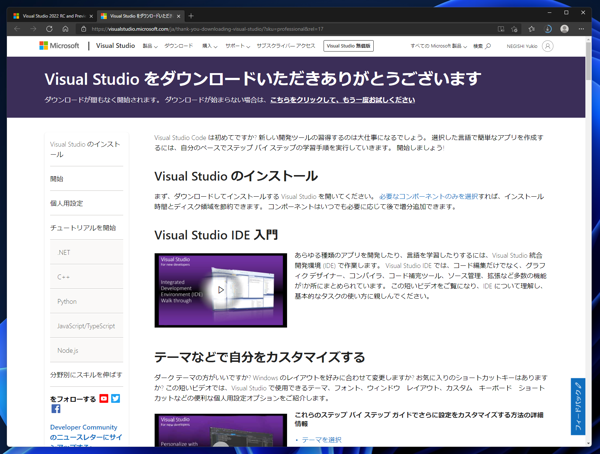Expand the 購入 dropdown menu

[208, 46]
